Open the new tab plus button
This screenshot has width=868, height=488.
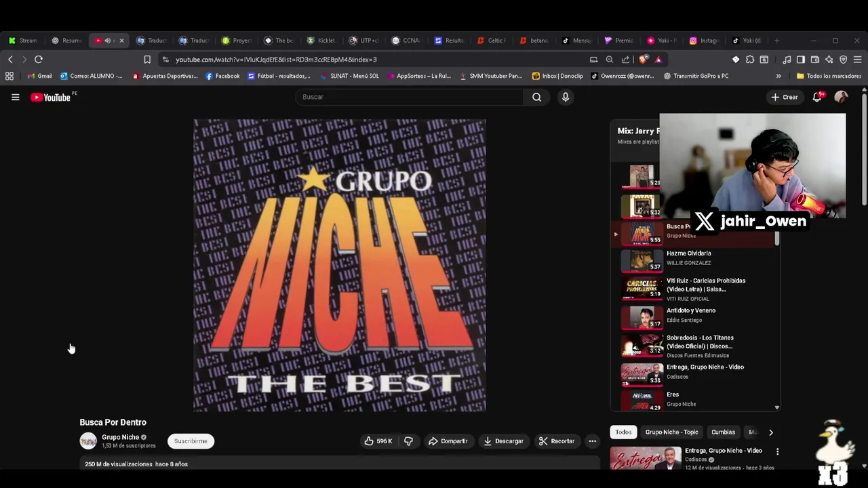click(776, 41)
